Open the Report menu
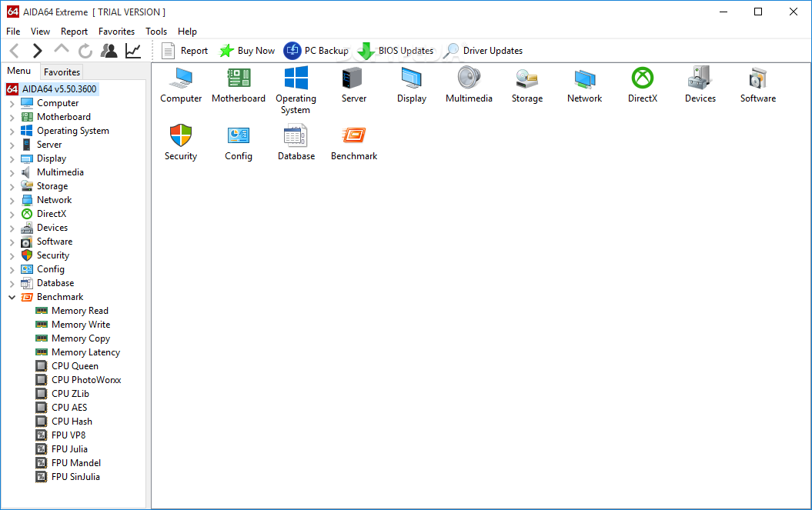The width and height of the screenshot is (812, 510). click(74, 32)
